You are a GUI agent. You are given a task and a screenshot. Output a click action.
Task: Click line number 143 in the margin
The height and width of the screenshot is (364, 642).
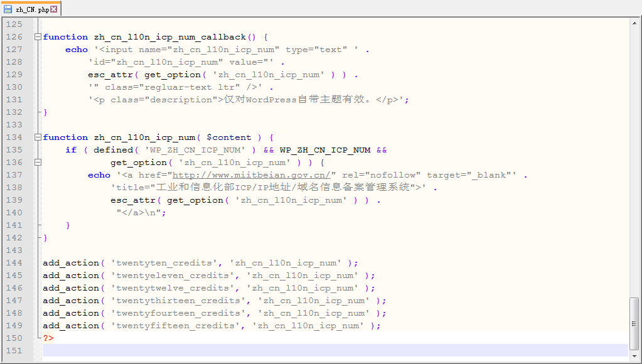point(14,250)
